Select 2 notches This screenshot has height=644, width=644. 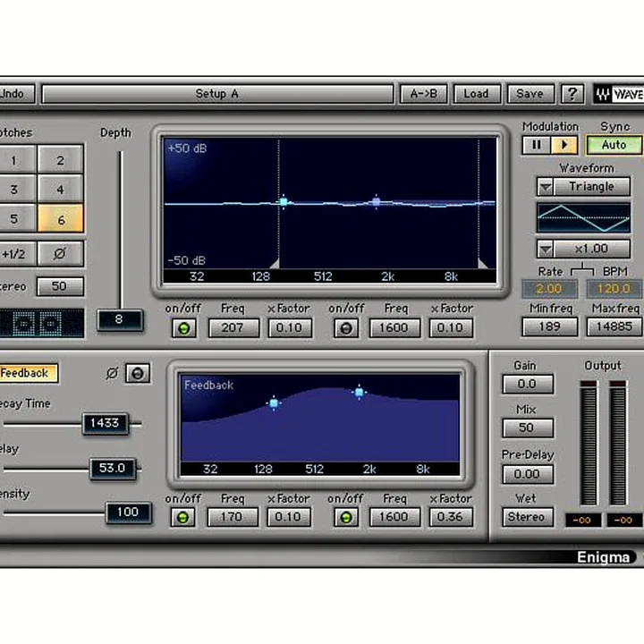click(x=61, y=160)
